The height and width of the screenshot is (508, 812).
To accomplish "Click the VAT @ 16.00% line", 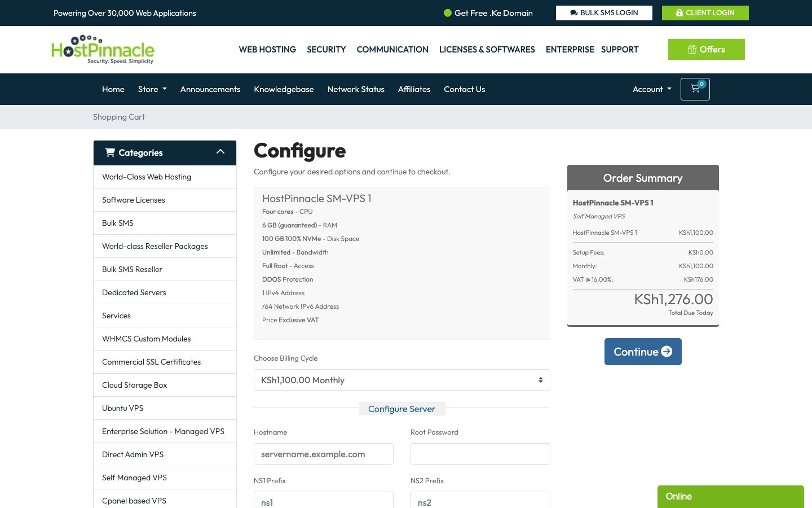I will 643,279.
